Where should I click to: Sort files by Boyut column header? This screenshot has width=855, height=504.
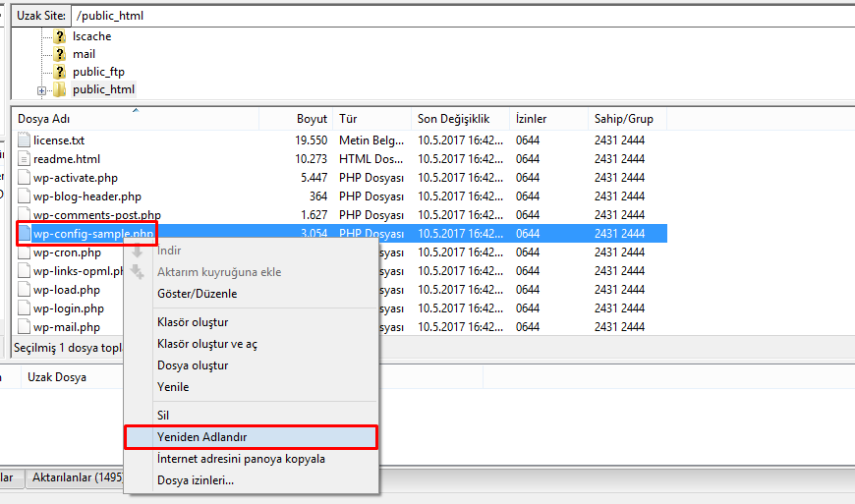[296, 119]
